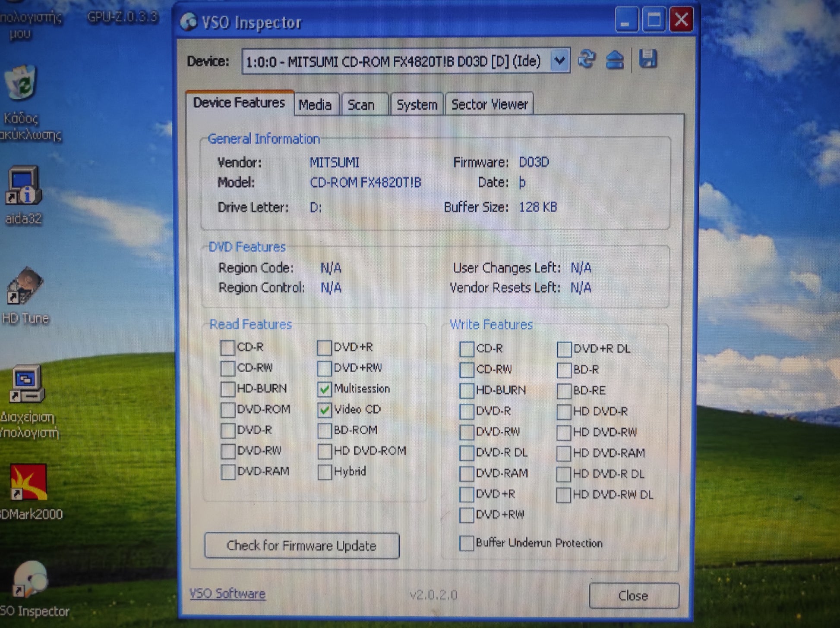Open the VSO Inspector desktop shortcut

coord(29,580)
